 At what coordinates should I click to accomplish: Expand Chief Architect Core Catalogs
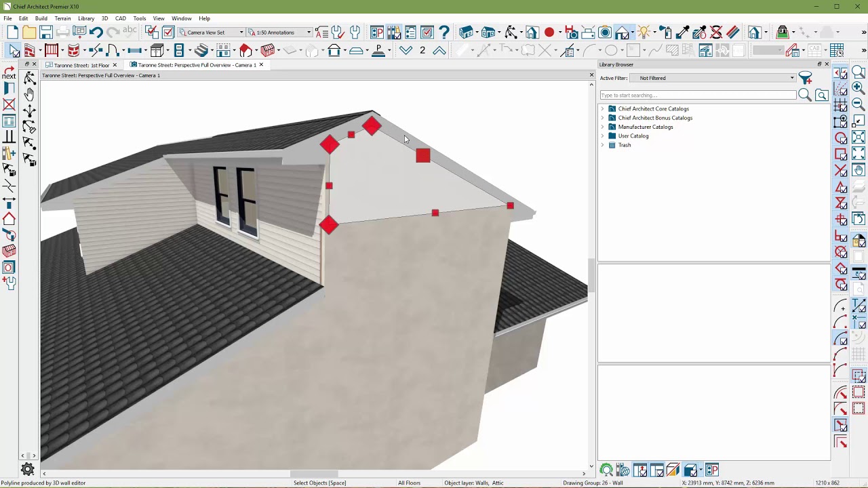pos(602,108)
